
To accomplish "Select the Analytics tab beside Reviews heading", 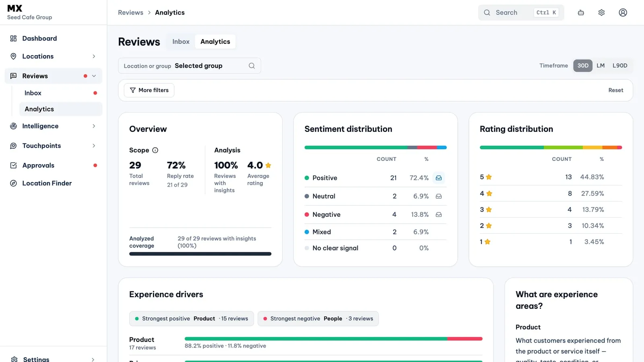I will pyautogui.click(x=215, y=42).
